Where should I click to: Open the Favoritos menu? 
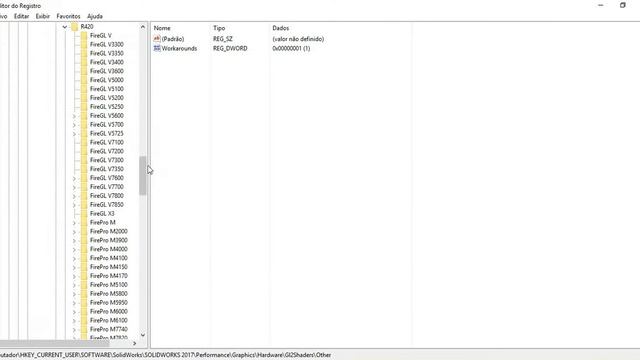[x=68, y=16]
